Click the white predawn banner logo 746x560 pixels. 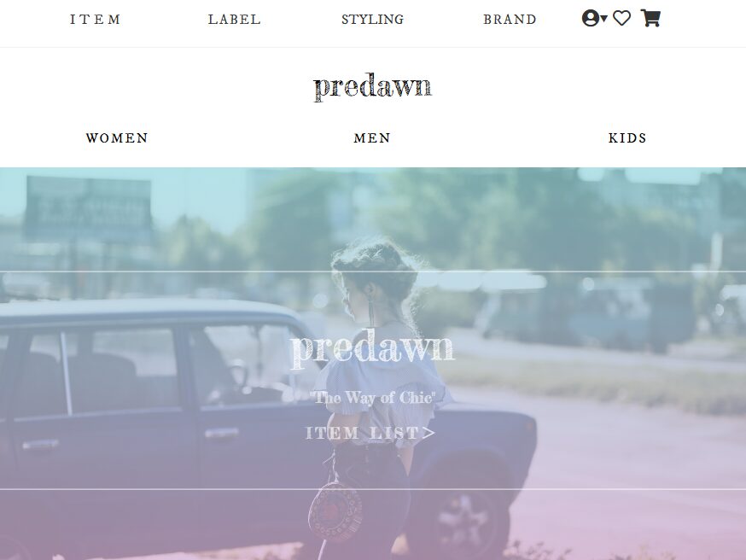372,350
